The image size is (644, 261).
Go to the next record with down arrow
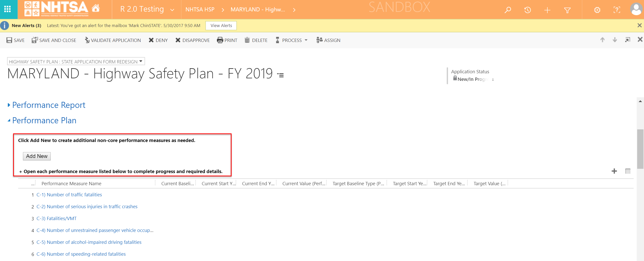pos(615,40)
